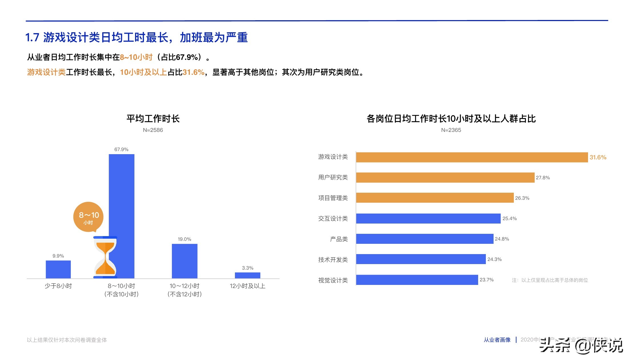Click the sentence '从业者日均工作时长集中在8~10小时'
The width and height of the screenshot is (634, 364).
[90, 57]
